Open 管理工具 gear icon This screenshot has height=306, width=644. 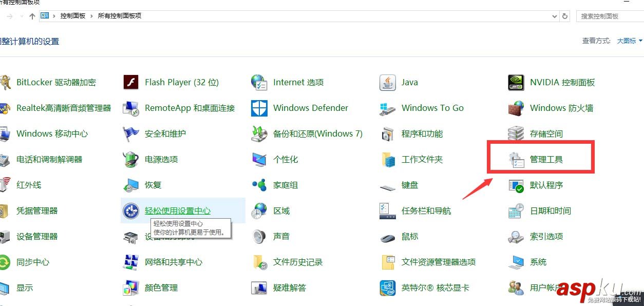(516, 159)
